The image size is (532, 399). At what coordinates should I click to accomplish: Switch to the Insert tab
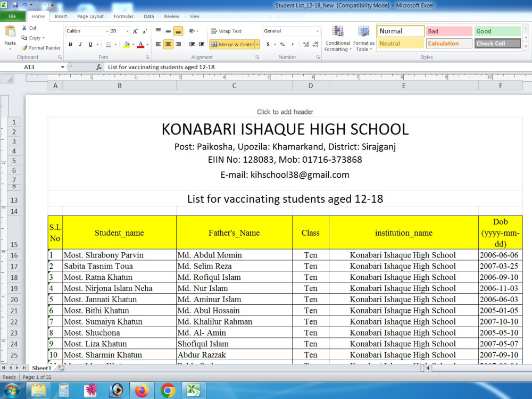click(61, 16)
